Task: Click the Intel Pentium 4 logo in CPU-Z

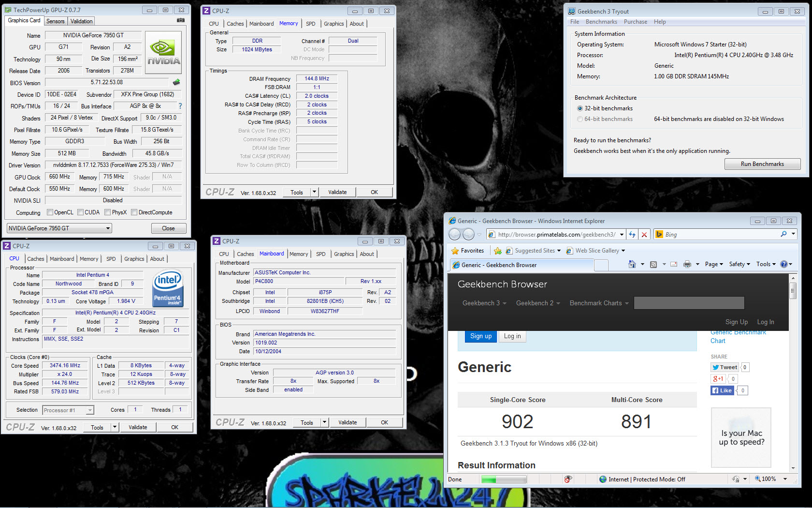Action: [168, 287]
